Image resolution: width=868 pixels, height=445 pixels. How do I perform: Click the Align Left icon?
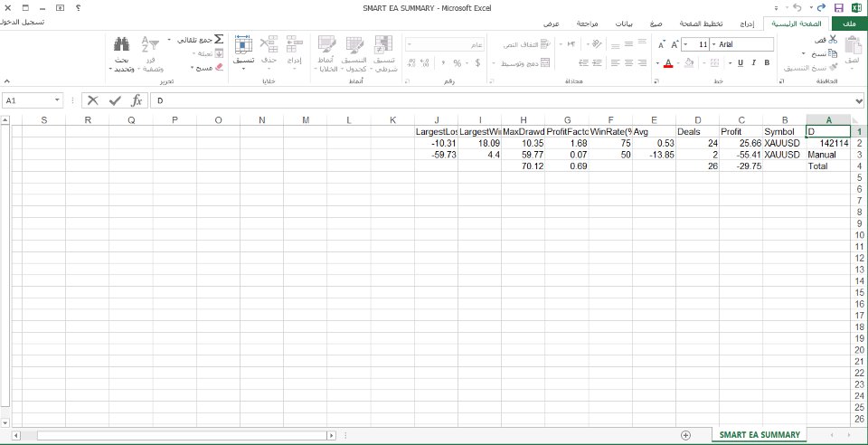pos(616,62)
